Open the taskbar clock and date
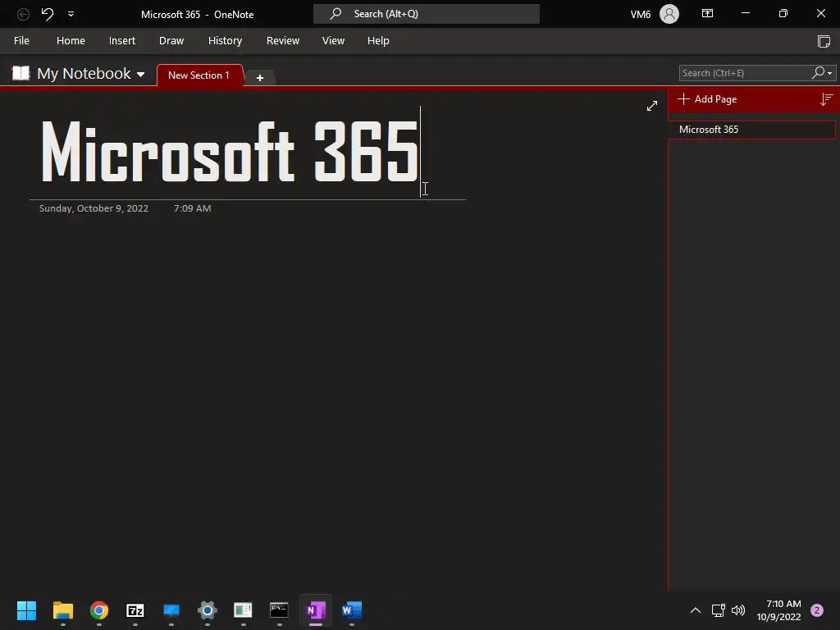Viewport: 840px width, 630px height. (778, 610)
